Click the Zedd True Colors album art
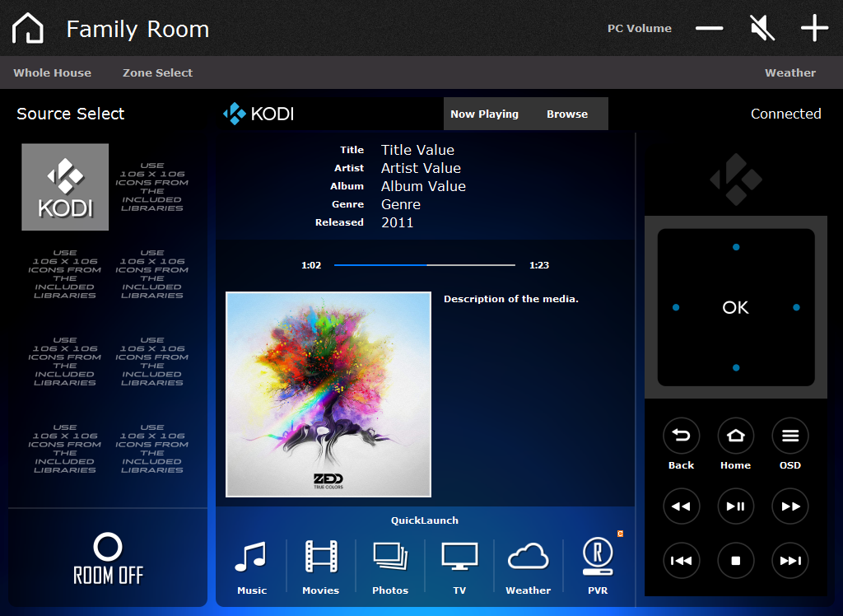This screenshot has width=843, height=616. (x=328, y=394)
